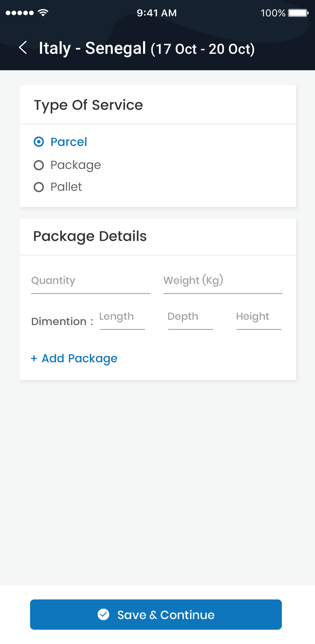
Task: Tap the signal strength dots
Action: [x=20, y=13]
